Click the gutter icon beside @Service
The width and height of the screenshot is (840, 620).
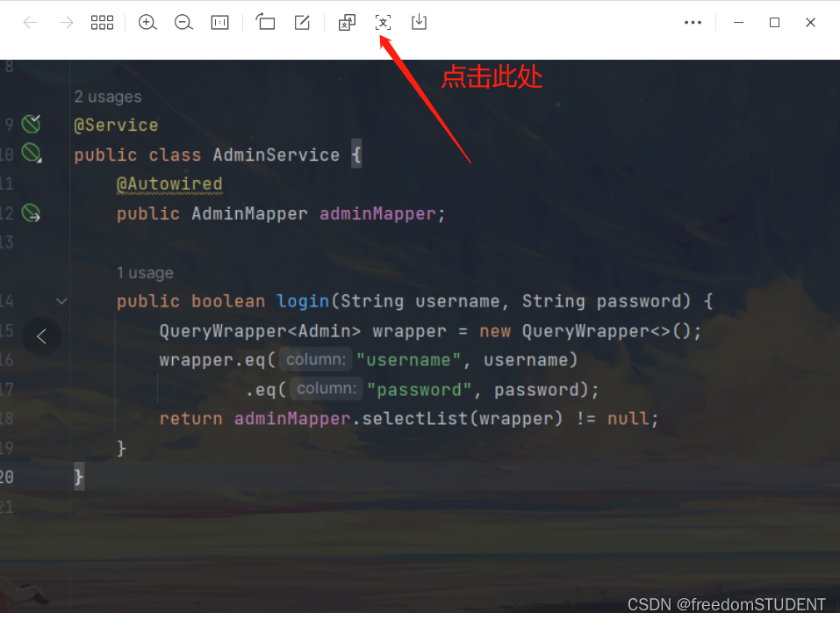coord(31,124)
